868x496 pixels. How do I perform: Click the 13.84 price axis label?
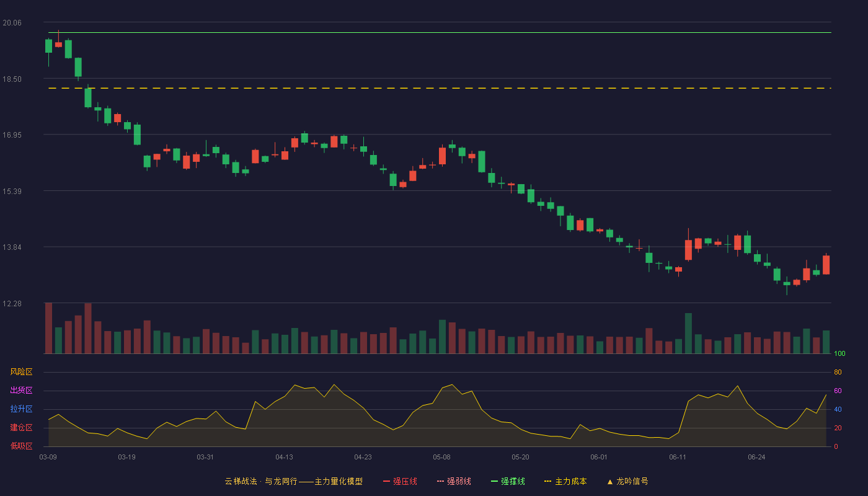[x=12, y=247]
